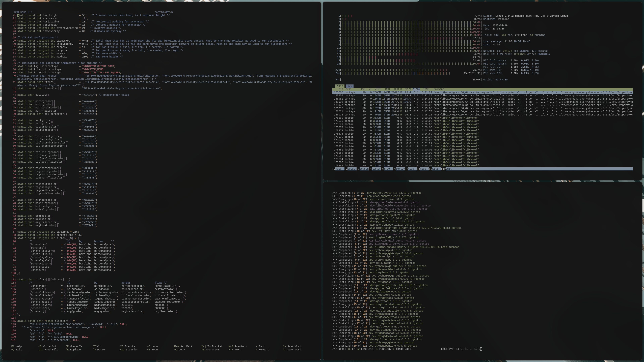Click ^C Copy in nano

179,350
